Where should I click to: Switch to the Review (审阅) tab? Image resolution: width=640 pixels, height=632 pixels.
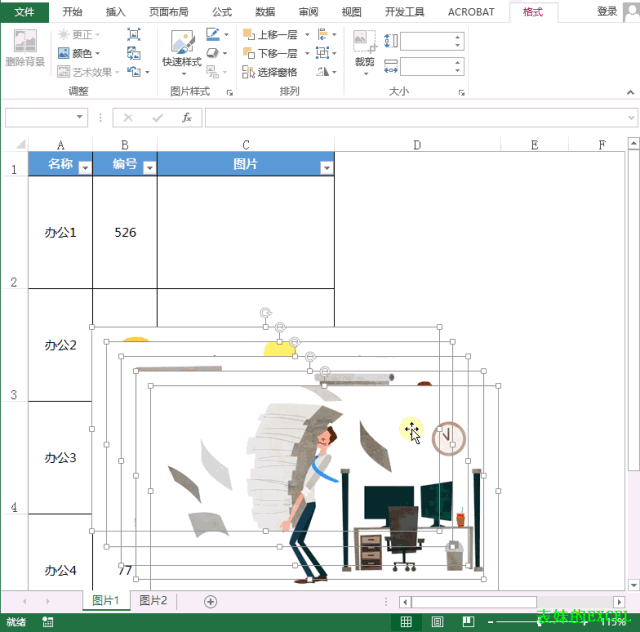tap(308, 12)
